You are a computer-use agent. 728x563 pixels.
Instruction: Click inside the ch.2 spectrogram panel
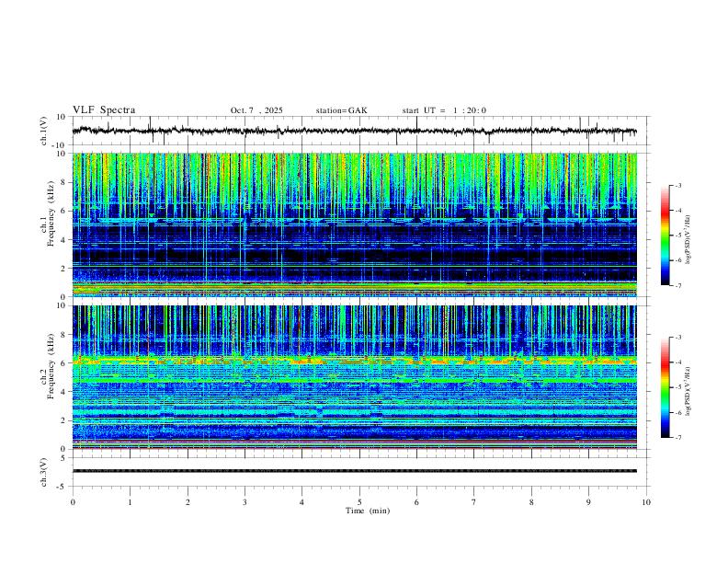(x=354, y=377)
